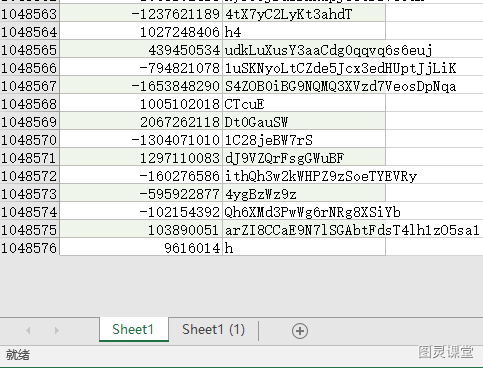Viewport: 483px width, 368px height.
Task: Click text cell 4tX7yC2LyKt3ahdT
Action: (x=304, y=14)
